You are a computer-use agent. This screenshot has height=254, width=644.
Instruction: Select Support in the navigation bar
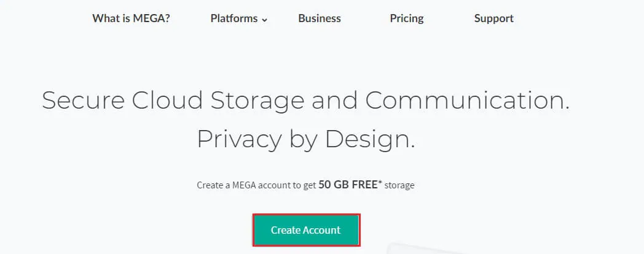pos(493,18)
